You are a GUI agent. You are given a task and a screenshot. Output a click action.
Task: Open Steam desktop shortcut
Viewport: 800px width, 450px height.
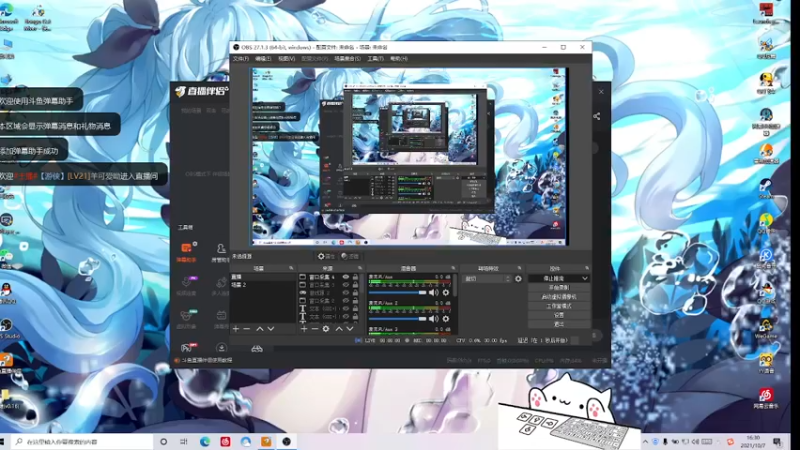tap(766, 188)
